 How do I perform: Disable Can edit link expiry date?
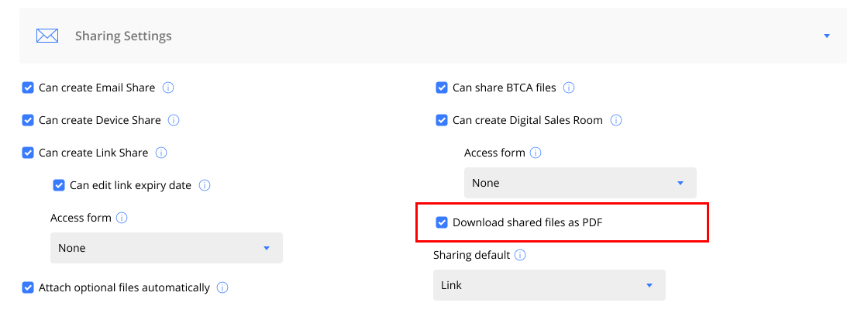coord(59,185)
